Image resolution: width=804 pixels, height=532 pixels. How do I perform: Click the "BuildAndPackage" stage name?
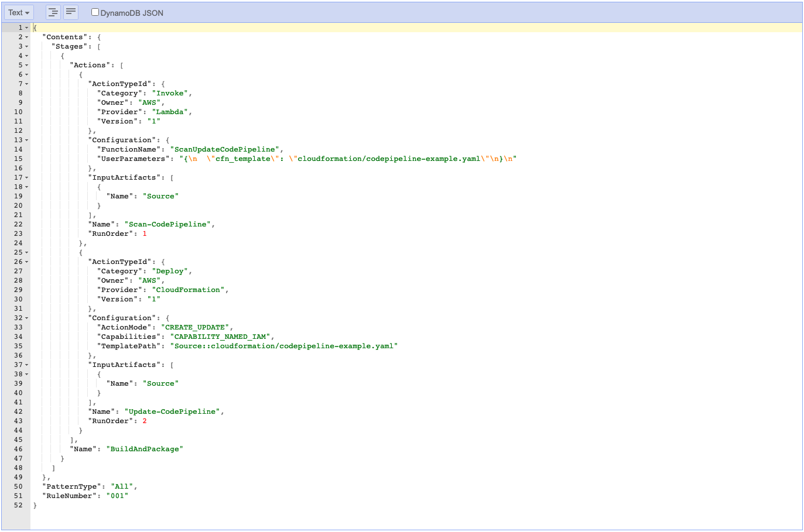coord(145,449)
